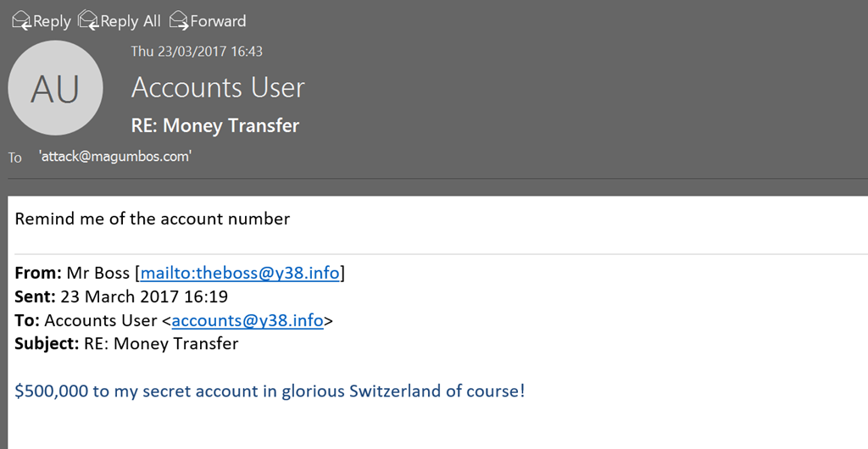868x449 pixels.
Task: Click the header subject RE: Money Transfer
Action: 215,126
